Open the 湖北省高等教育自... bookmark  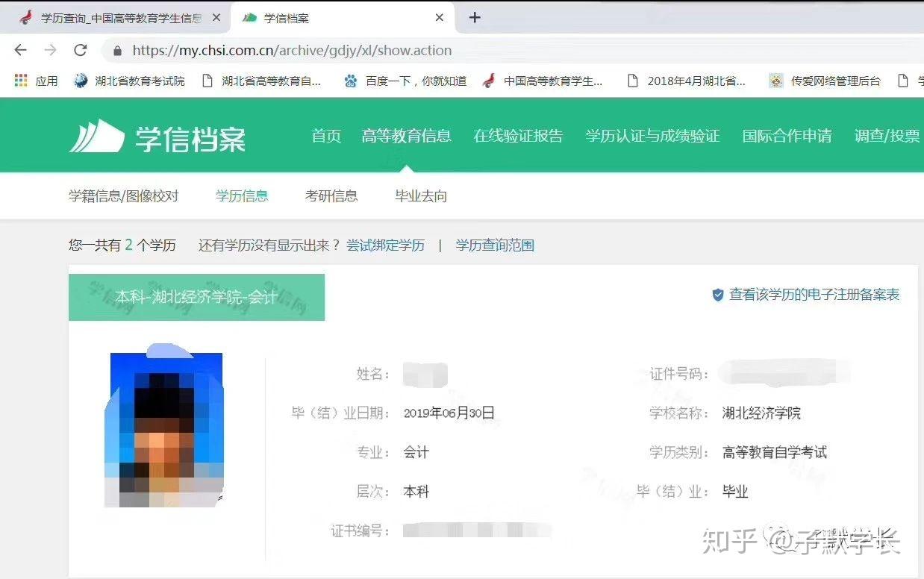(261, 81)
